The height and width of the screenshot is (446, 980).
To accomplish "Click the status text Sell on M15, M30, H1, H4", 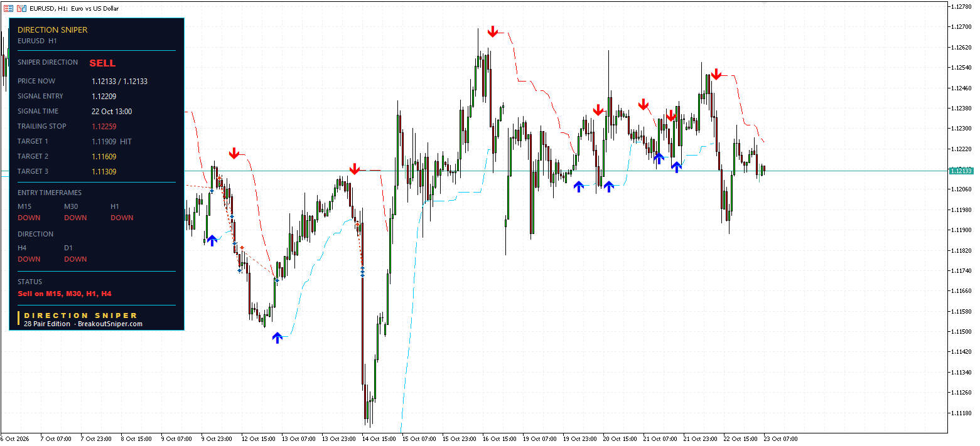I will [65, 294].
